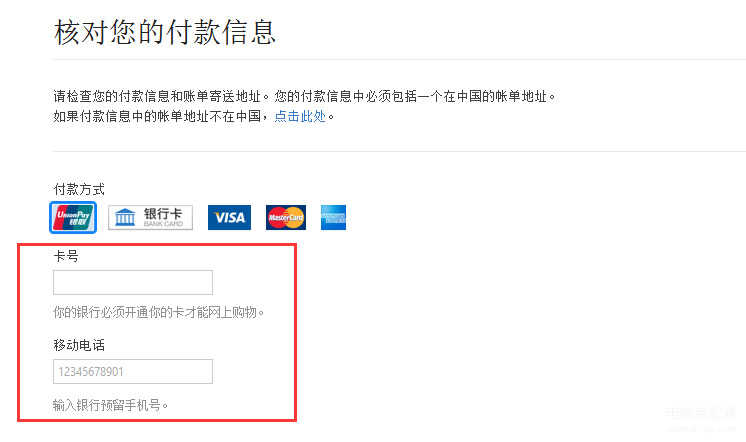Image resolution: width=746 pixels, height=442 pixels.
Task: Click the hint about bank enabling online shopping
Action: [x=159, y=312]
